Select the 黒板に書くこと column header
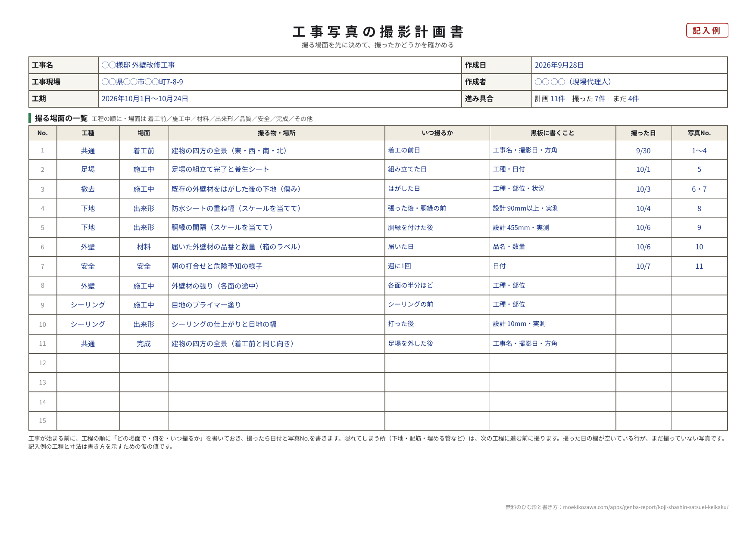The height and width of the screenshot is (534, 756). (x=553, y=133)
